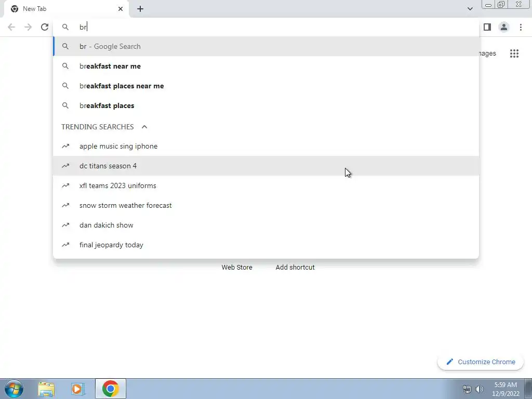The height and width of the screenshot is (399, 532).
Task: Open the Web Store shortcut
Action: point(237,268)
